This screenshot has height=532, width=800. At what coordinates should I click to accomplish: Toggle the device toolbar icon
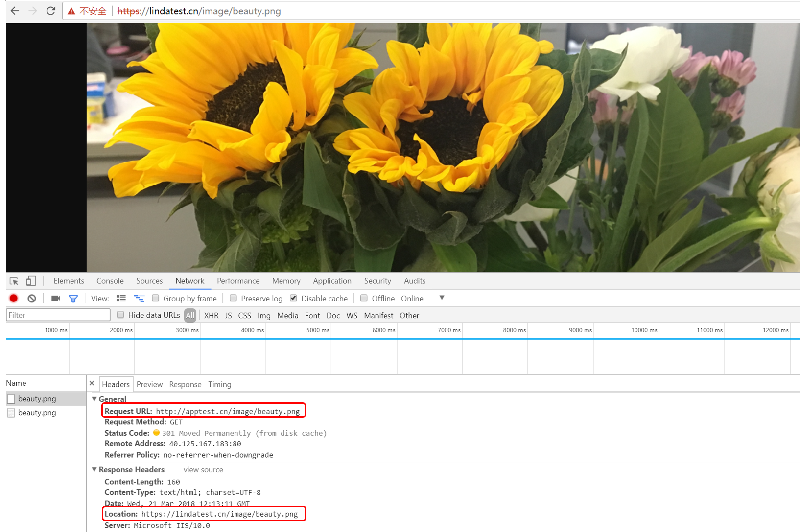pos(31,281)
